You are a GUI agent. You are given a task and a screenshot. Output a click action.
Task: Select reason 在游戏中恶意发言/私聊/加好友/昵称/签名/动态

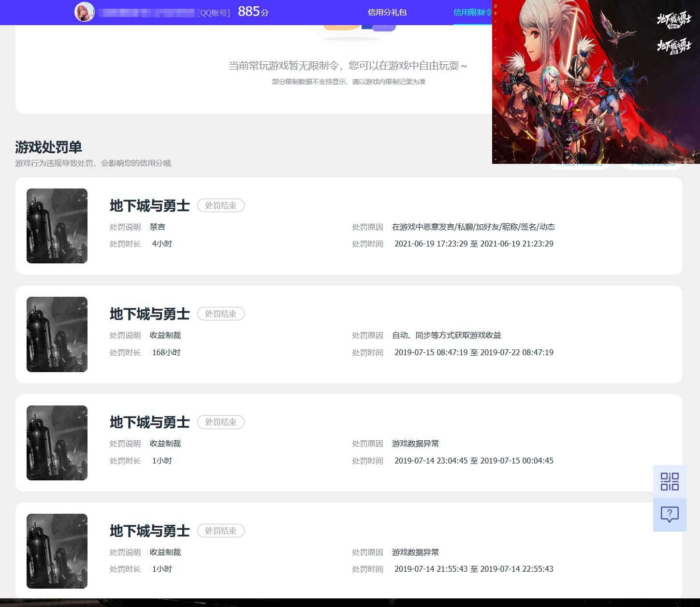(x=473, y=227)
